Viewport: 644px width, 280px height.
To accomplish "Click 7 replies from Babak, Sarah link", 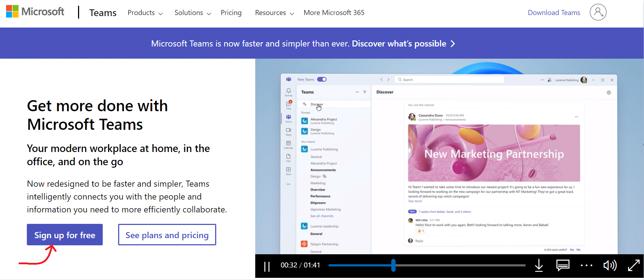I will [x=445, y=212].
